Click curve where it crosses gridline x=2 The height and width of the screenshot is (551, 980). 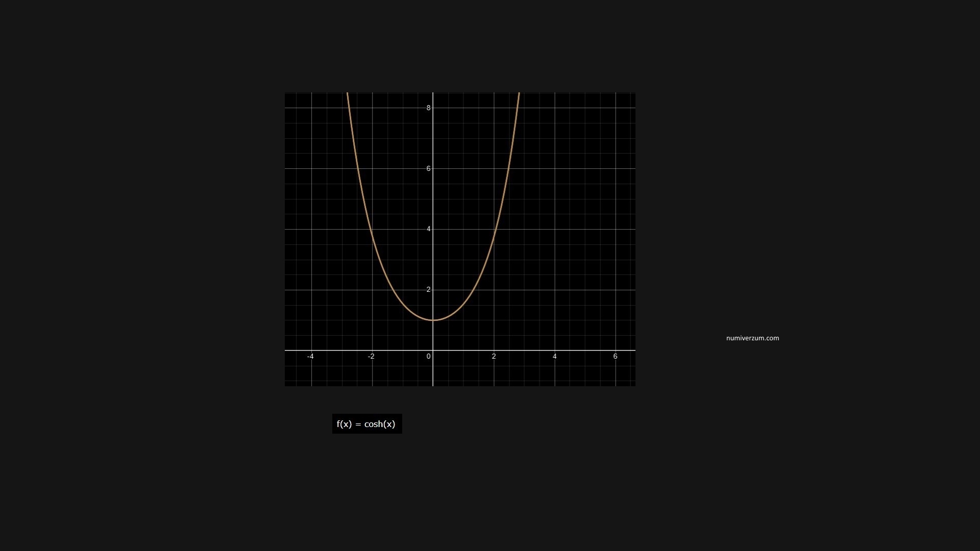pyautogui.click(x=494, y=236)
